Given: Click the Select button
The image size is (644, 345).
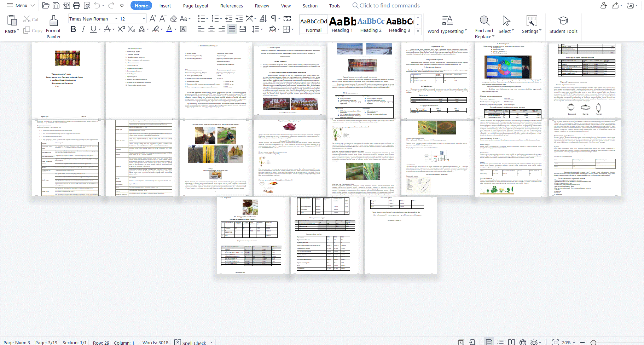Looking at the screenshot, I should 506,24.
